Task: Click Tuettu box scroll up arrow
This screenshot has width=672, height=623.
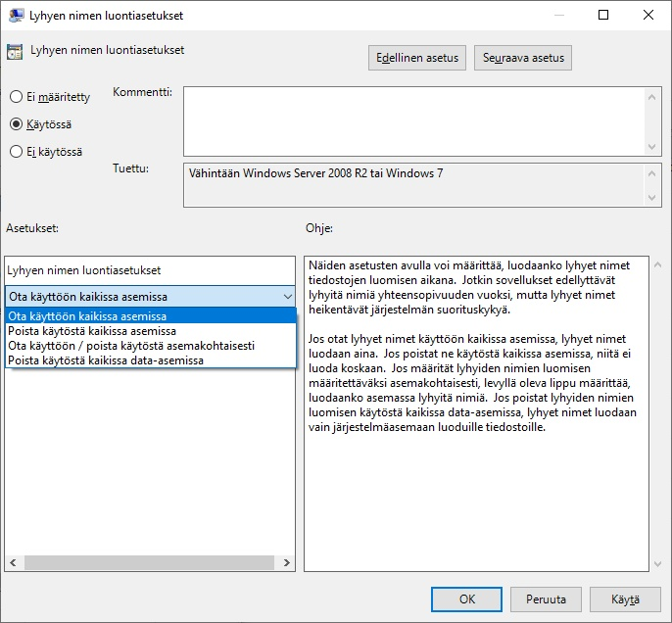Action: pyautogui.click(x=651, y=173)
